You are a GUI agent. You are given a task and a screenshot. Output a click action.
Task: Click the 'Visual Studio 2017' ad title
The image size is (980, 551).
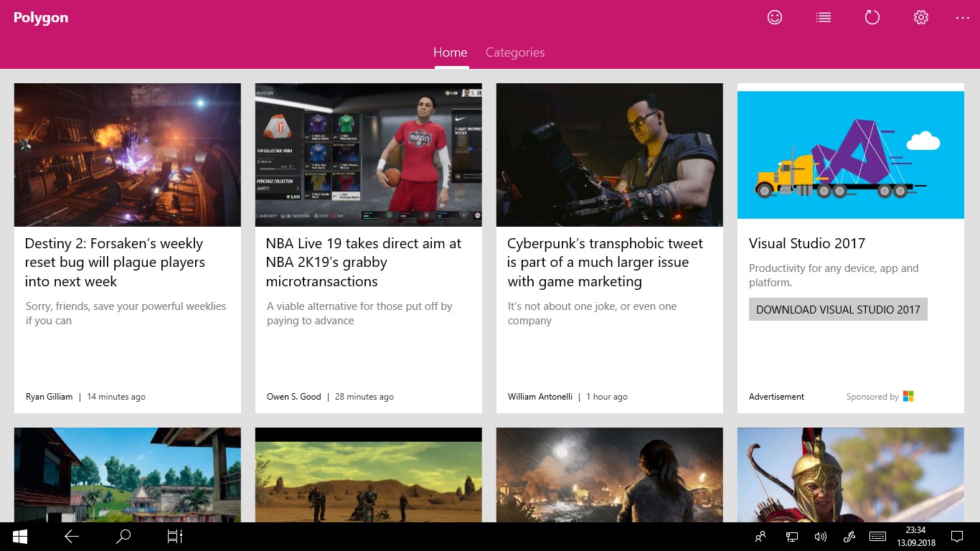pyautogui.click(x=807, y=243)
